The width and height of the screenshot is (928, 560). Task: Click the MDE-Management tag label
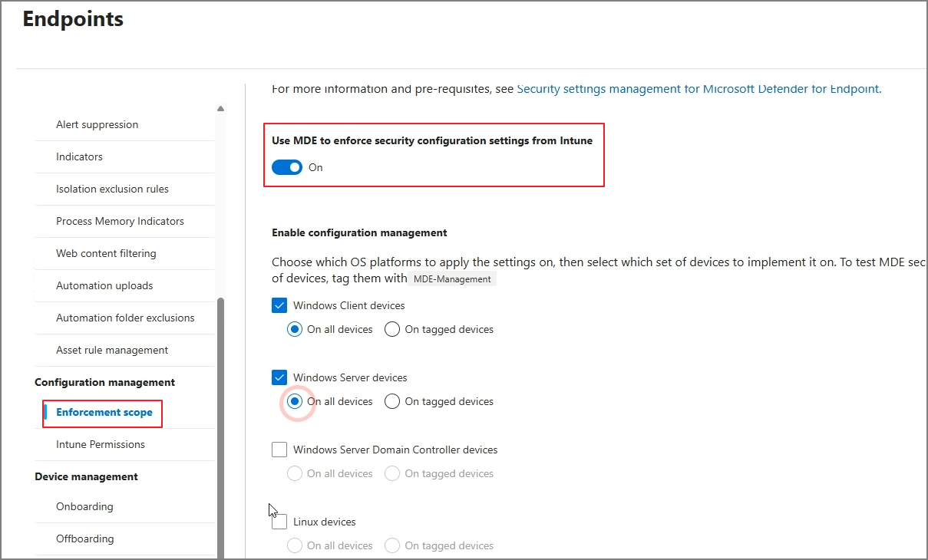(x=452, y=279)
